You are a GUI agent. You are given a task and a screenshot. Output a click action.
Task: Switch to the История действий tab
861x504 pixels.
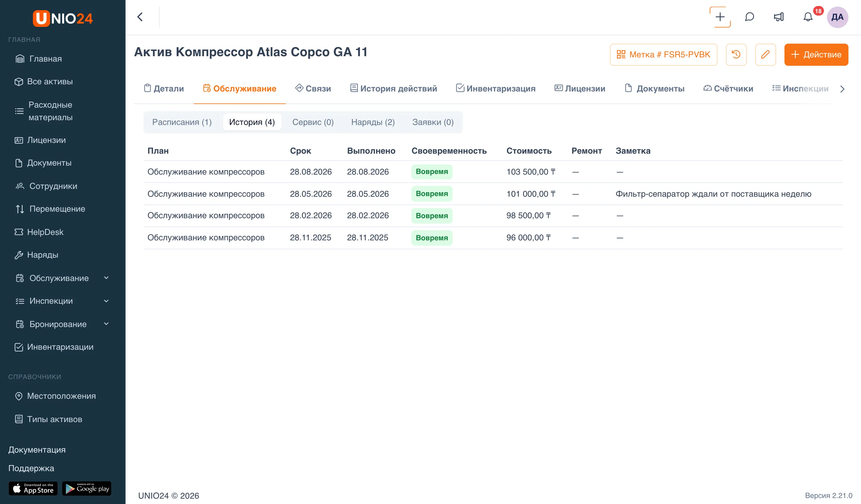(x=394, y=88)
